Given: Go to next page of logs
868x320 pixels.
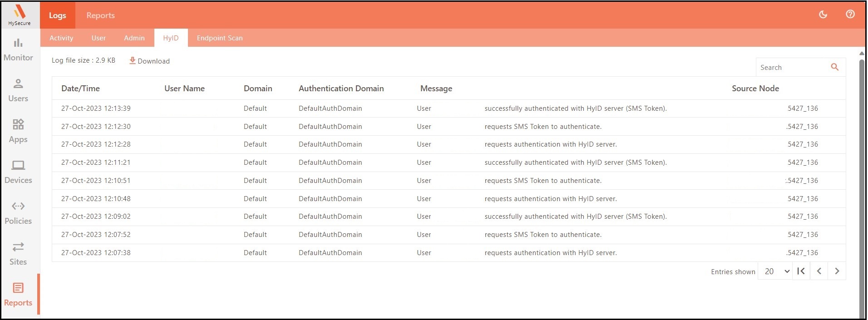Looking at the screenshot, I should coord(837,271).
